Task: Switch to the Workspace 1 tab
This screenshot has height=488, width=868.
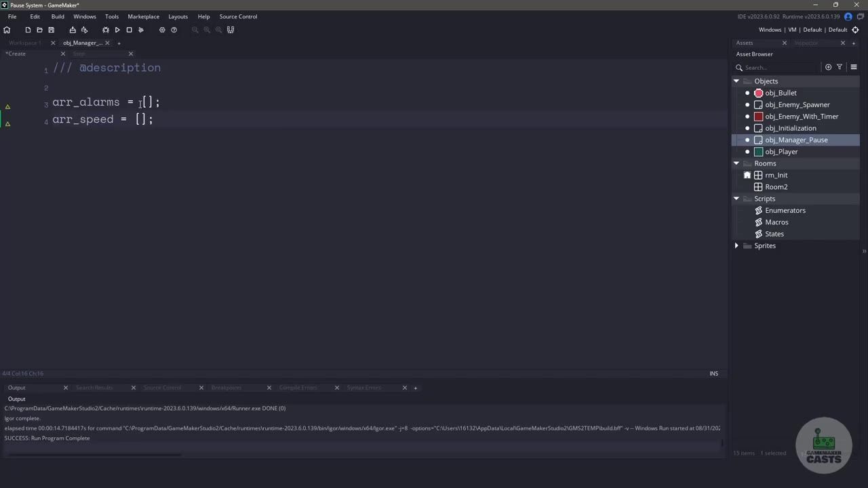Action: [x=25, y=43]
